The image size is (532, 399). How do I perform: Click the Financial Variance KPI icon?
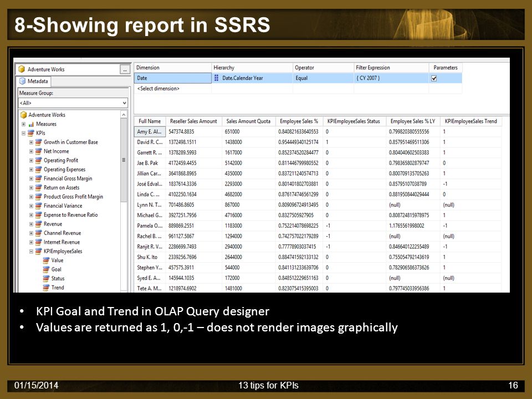click(39, 206)
